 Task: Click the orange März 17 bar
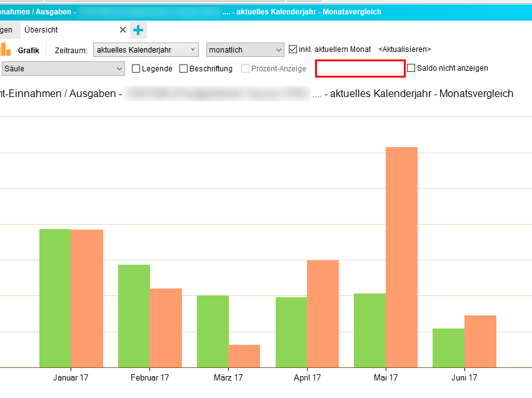pyautogui.click(x=244, y=356)
